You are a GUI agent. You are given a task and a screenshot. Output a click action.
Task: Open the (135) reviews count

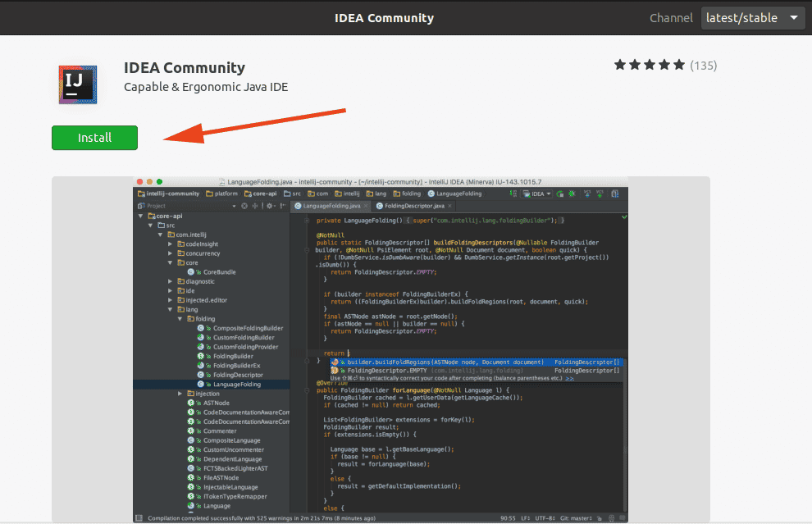tap(703, 66)
